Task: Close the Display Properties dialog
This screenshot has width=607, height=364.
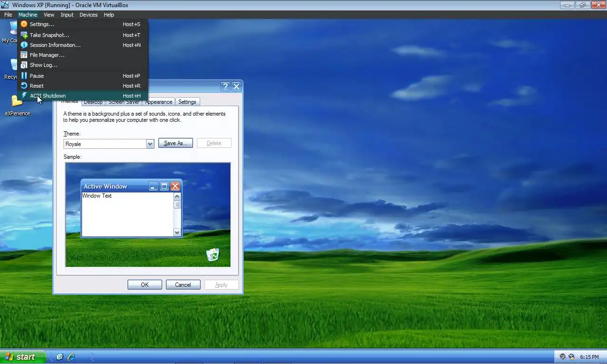Action: (236, 86)
